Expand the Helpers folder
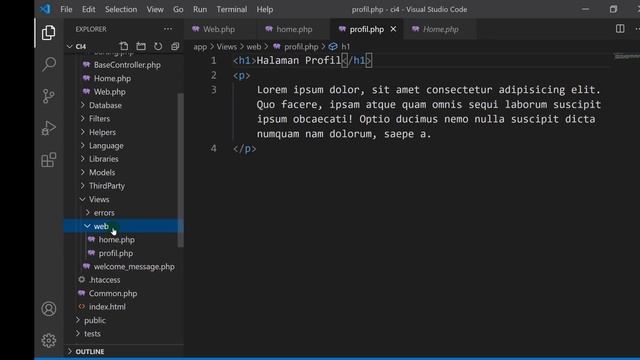The width and height of the screenshot is (640, 360). click(x=102, y=132)
